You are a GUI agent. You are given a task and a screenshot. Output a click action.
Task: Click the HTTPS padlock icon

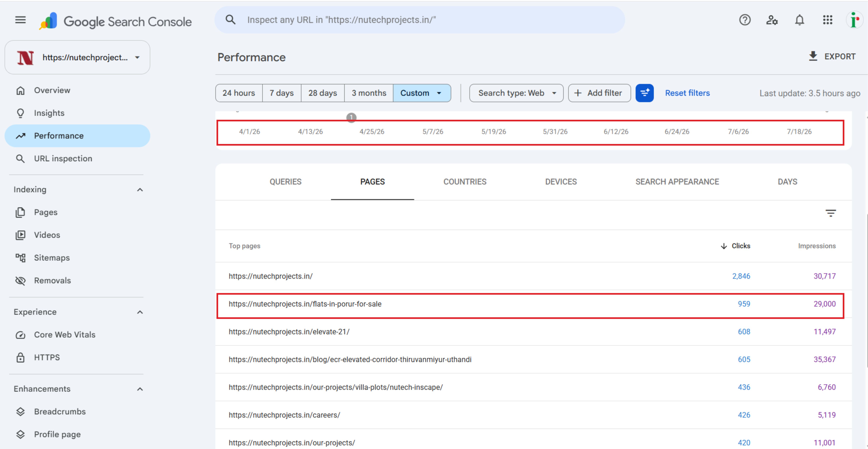coord(21,357)
